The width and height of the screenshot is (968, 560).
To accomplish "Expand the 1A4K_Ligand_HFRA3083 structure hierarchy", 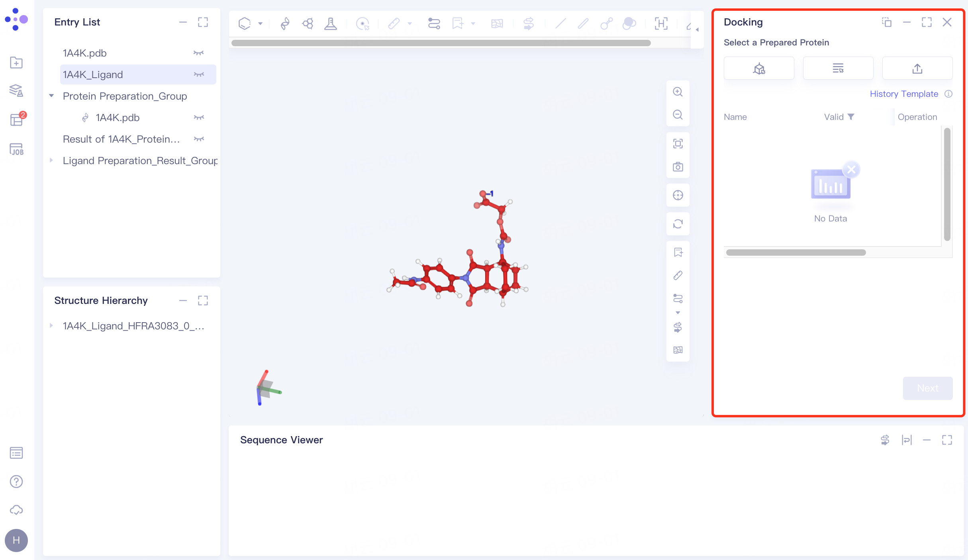I will (51, 325).
